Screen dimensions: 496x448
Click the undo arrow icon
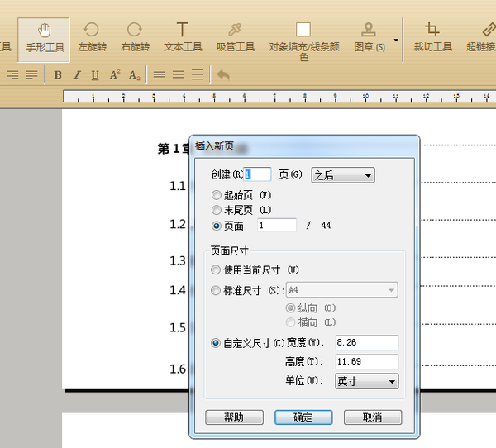[223, 75]
